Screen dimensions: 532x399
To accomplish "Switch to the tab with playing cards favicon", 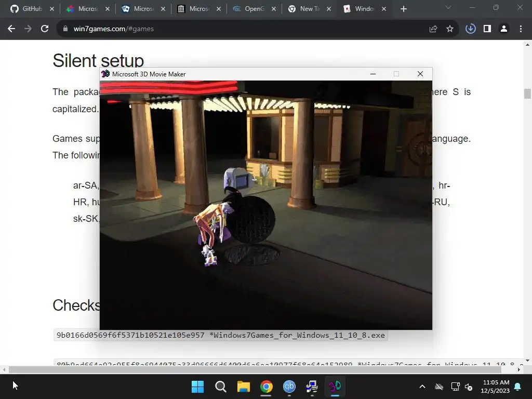I will [x=138, y=9].
